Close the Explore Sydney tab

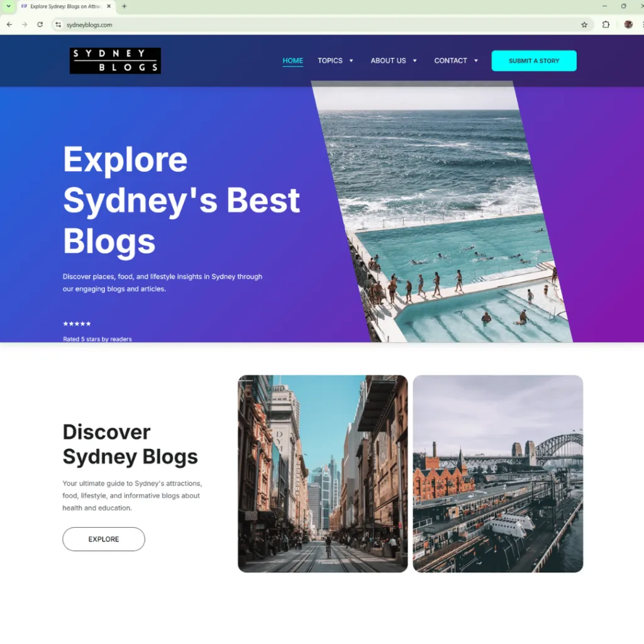109,6
